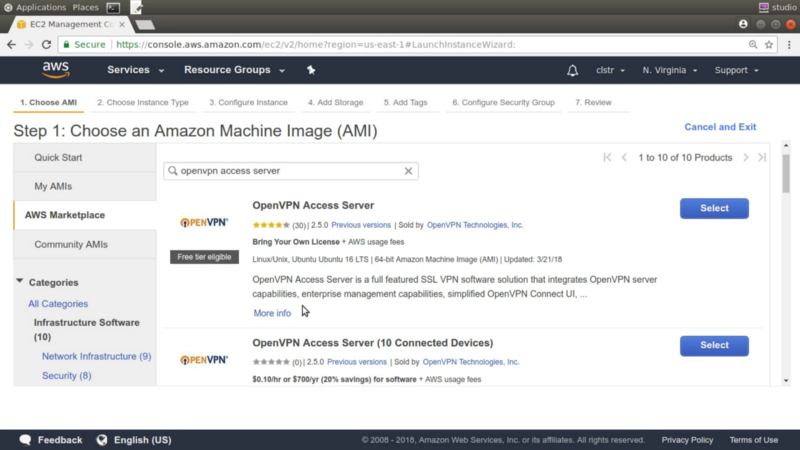
Task: Expand the Services dropdown
Action: (x=135, y=70)
